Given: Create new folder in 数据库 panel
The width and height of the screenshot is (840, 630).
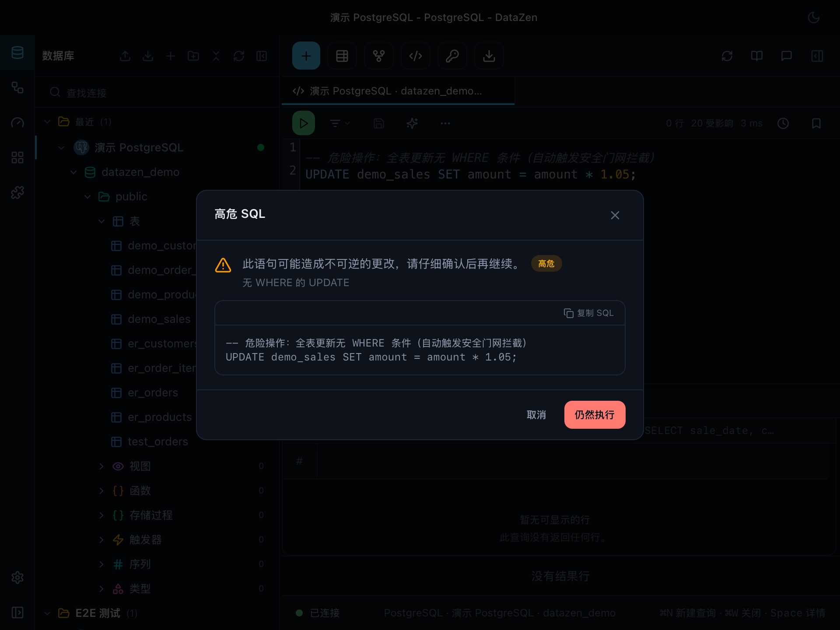Looking at the screenshot, I should [193, 56].
